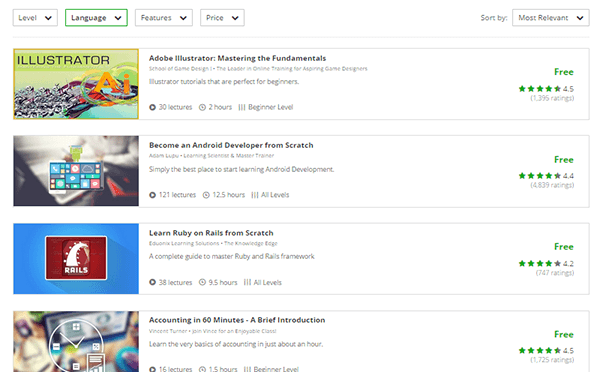600x372 pixels.
Task: Expand the Features filter dropdown
Action: [164, 18]
